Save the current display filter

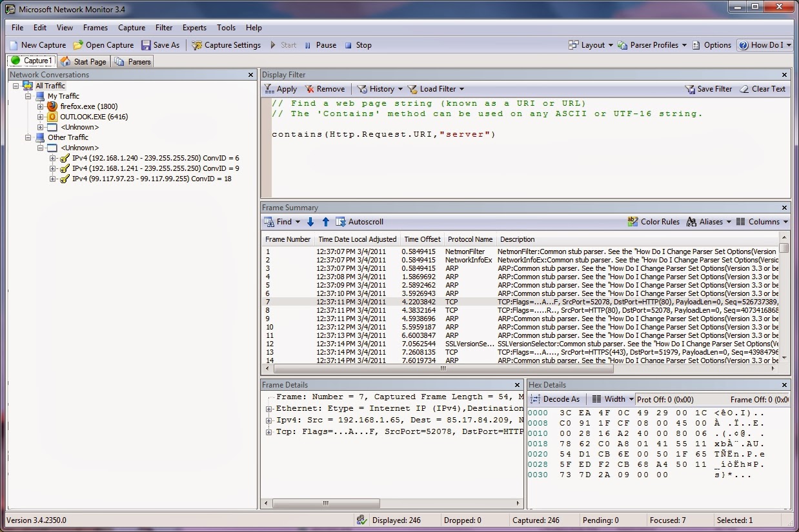[708, 88]
